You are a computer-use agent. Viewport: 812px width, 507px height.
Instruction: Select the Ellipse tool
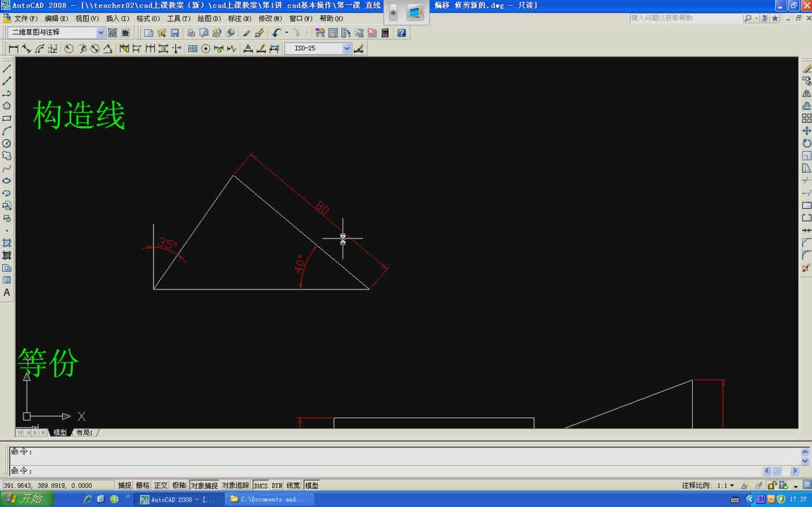[7, 181]
